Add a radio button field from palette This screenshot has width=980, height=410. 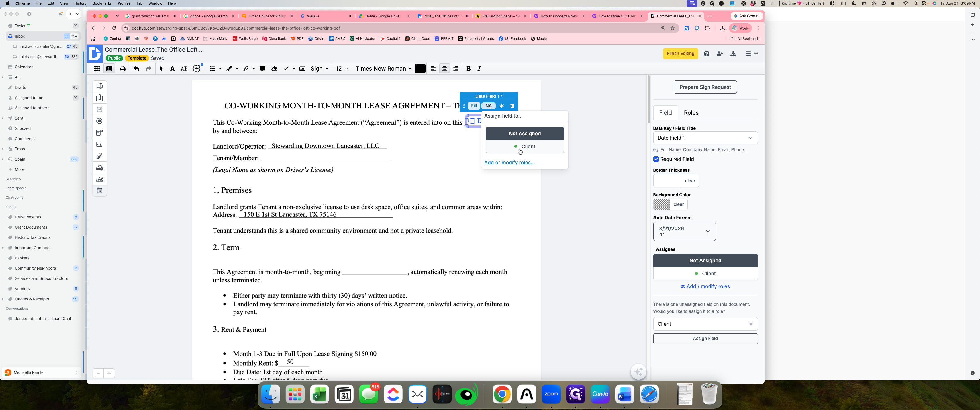[99, 121]
